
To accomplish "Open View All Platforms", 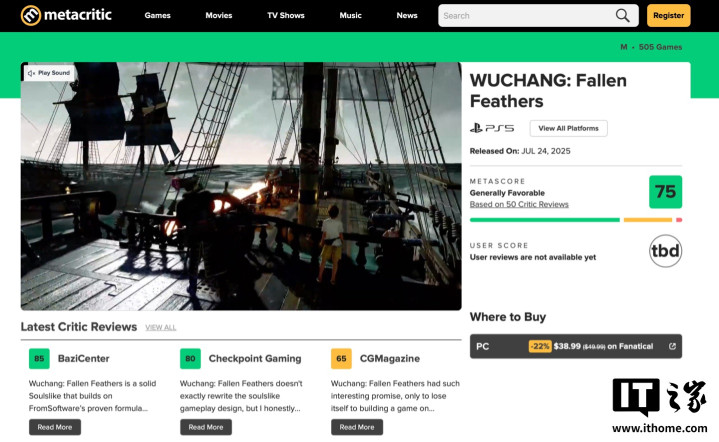I will click(569, 128).
